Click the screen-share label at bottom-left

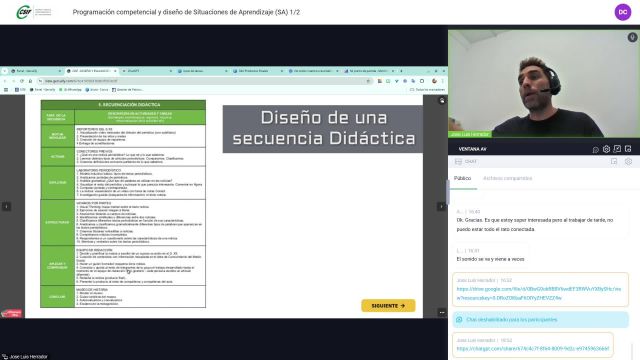[x=25, y=357]
